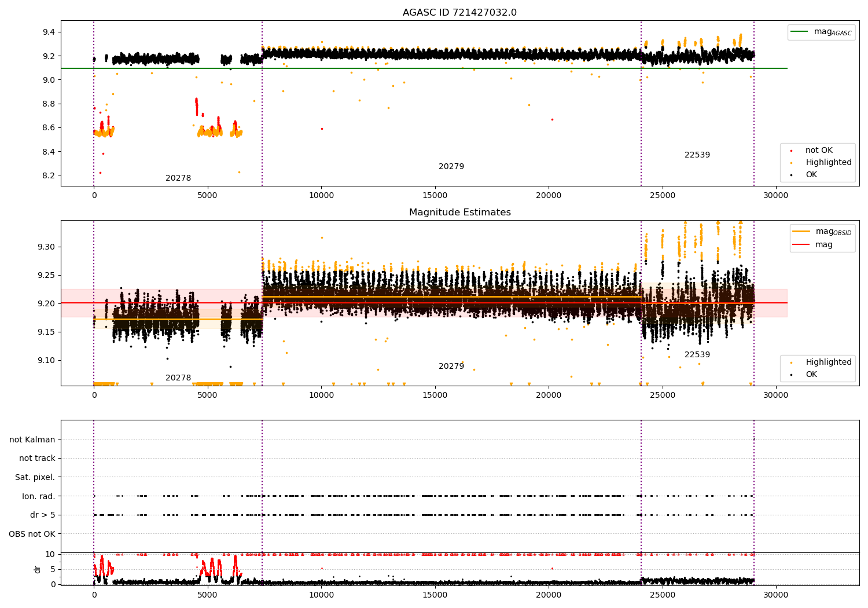Click the green mag AGASC legend line
The height and width of the screenshot is (608, 868).
[x=800, y=32]
